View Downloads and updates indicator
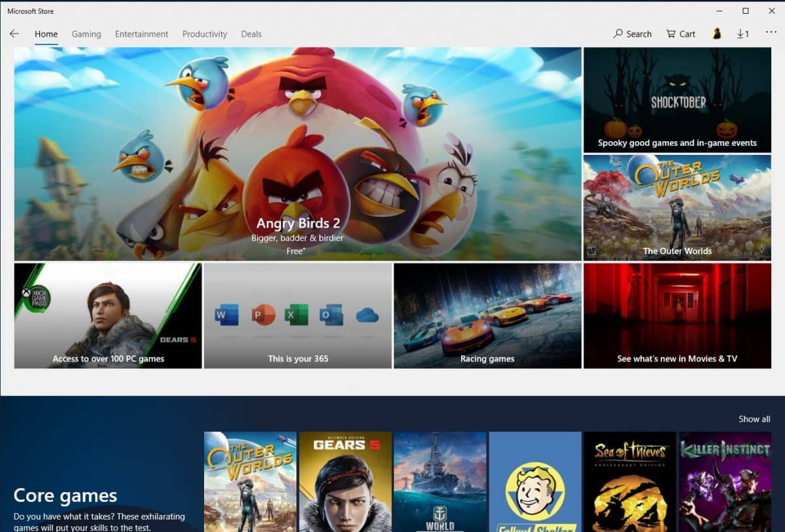The width and height of the screenshot is (785, 532). (x=742, y=33)
